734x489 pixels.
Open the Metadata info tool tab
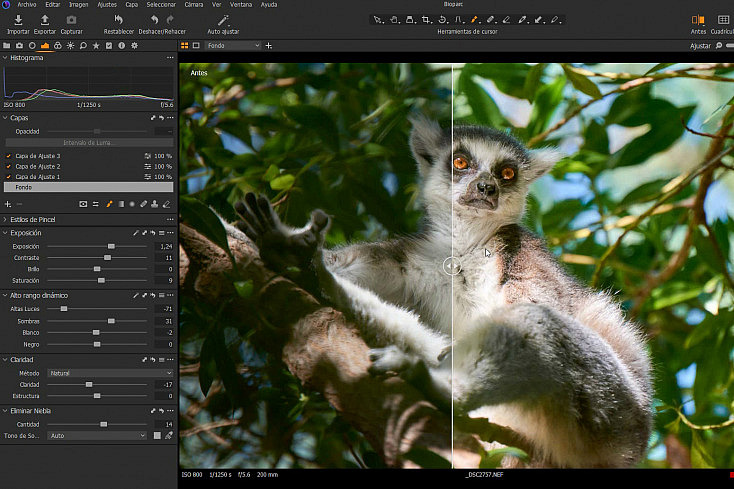[x=122, y=45]
